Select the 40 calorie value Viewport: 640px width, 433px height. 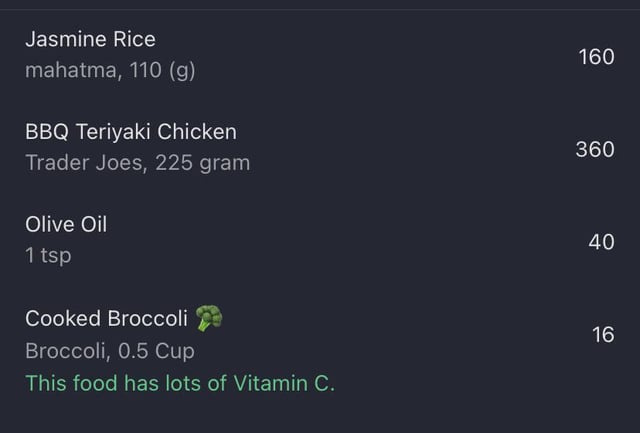pyautogui.click(x=602, y=242)
